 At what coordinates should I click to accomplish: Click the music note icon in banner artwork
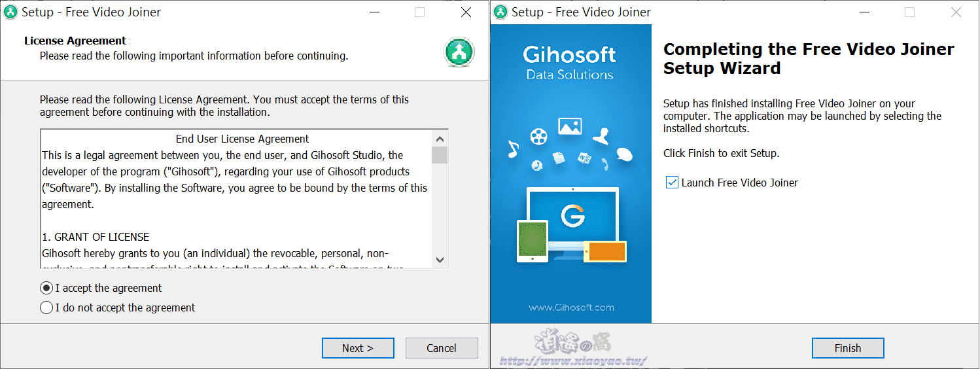[513, 150]
